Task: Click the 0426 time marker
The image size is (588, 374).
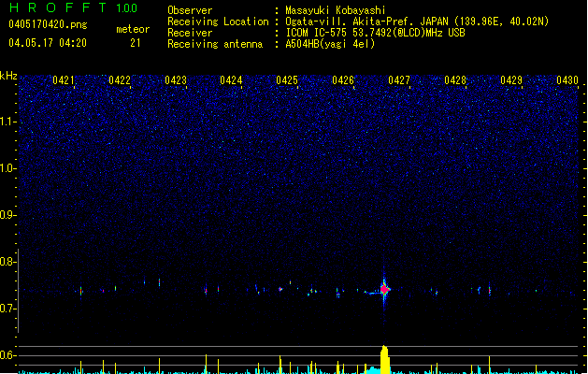Action: click(343, 80)
